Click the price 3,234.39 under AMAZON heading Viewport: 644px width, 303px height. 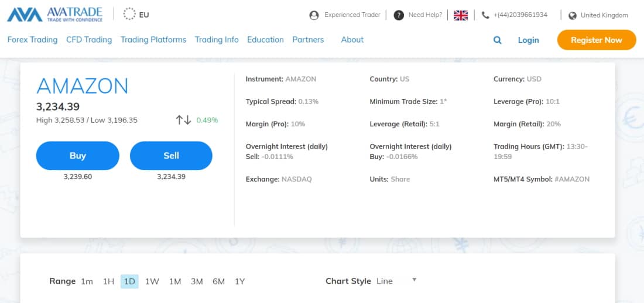point(58,106)
